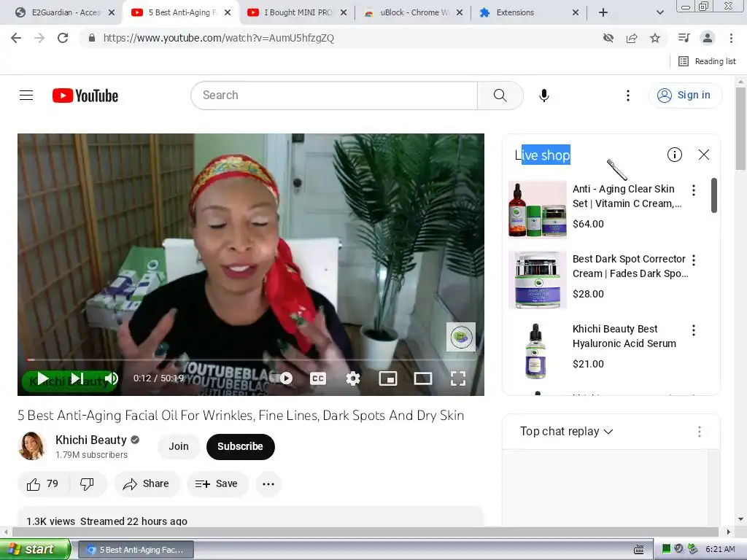The image size is (747, 560).
Task: Switch to the E2Guardian tab
Action: coord(66,12)
